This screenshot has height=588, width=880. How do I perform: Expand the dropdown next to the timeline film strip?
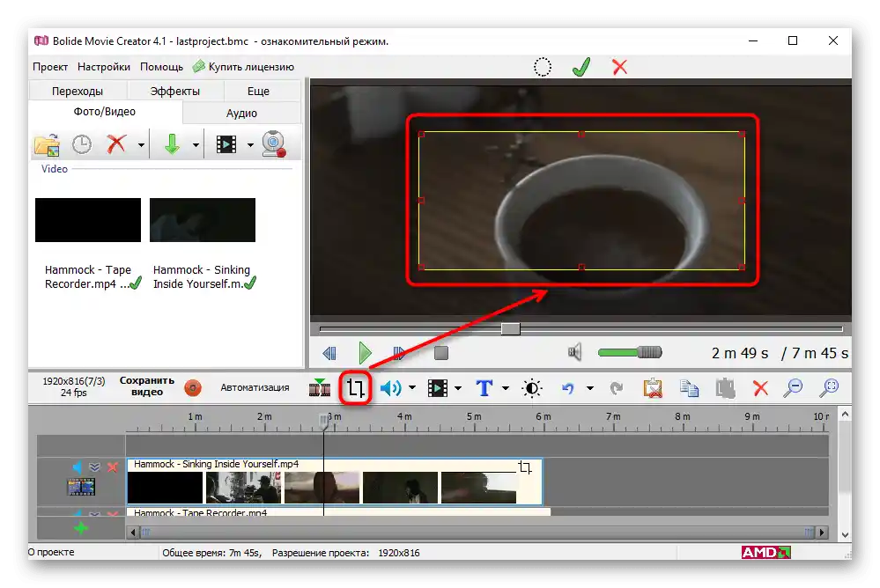458,387
